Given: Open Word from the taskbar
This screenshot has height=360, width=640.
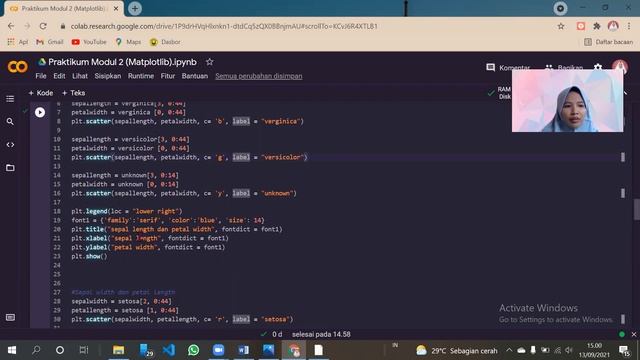Looking at the screenshot, I should click(243, 350).
